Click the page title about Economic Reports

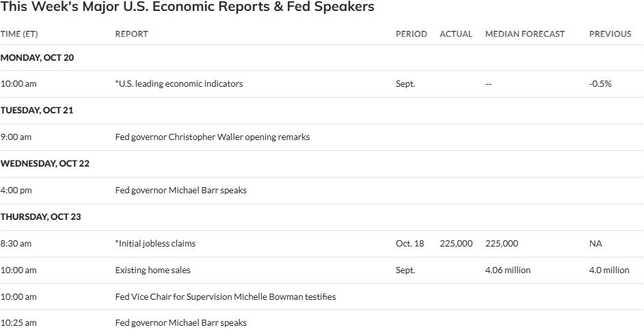click(187, 8)
